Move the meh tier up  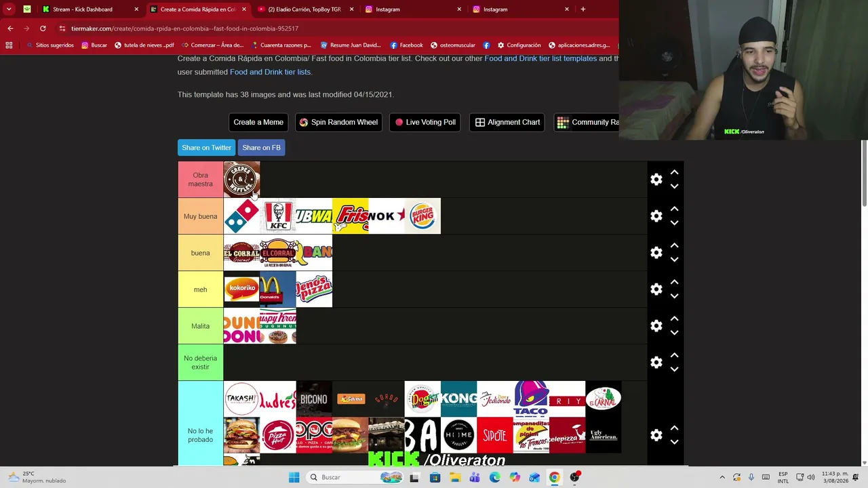[x=674, y=283]
